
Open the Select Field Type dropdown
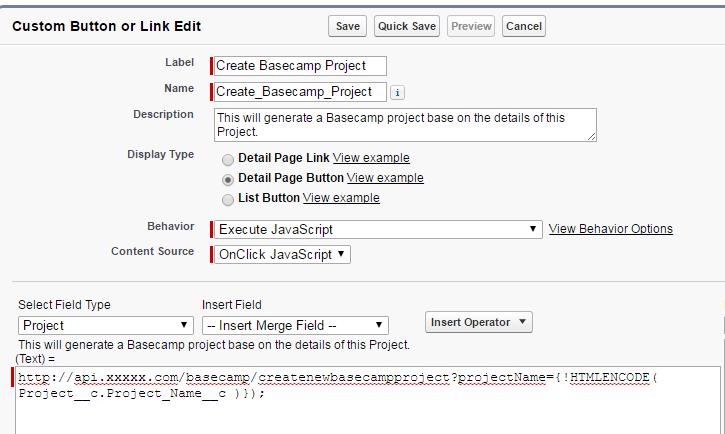point(106,325)
